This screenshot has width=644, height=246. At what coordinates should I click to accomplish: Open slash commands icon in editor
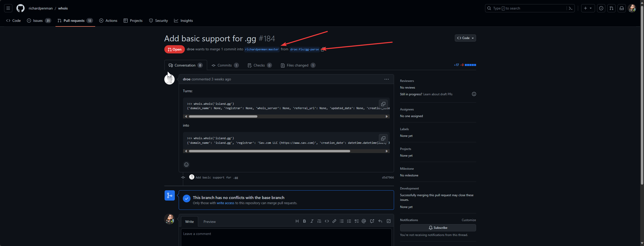[x=388, y=221]
